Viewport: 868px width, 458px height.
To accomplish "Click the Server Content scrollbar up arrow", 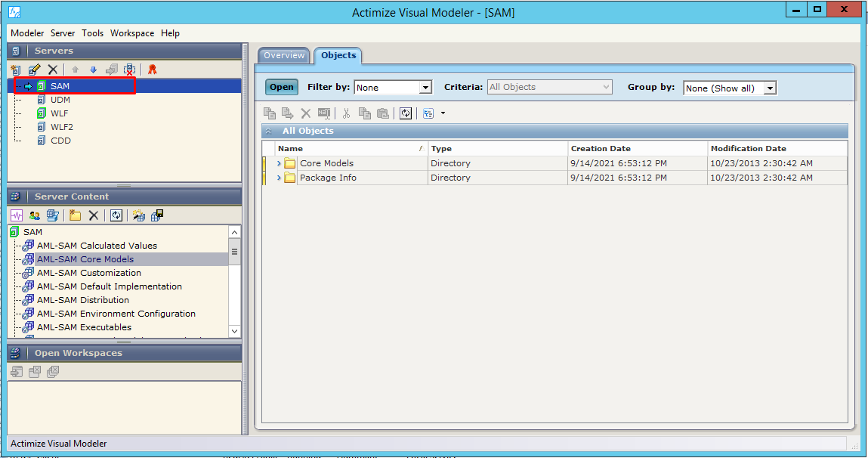I will coord(235,233).
